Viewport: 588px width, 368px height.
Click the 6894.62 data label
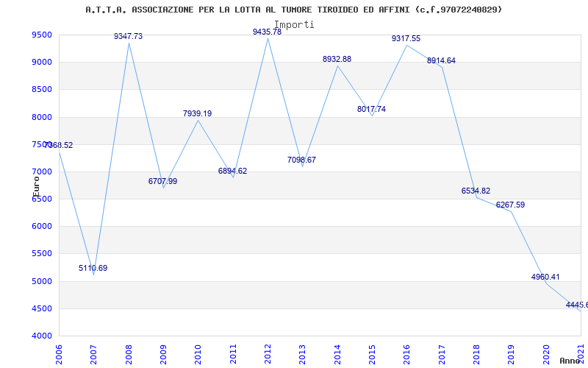tap(232, 171)
